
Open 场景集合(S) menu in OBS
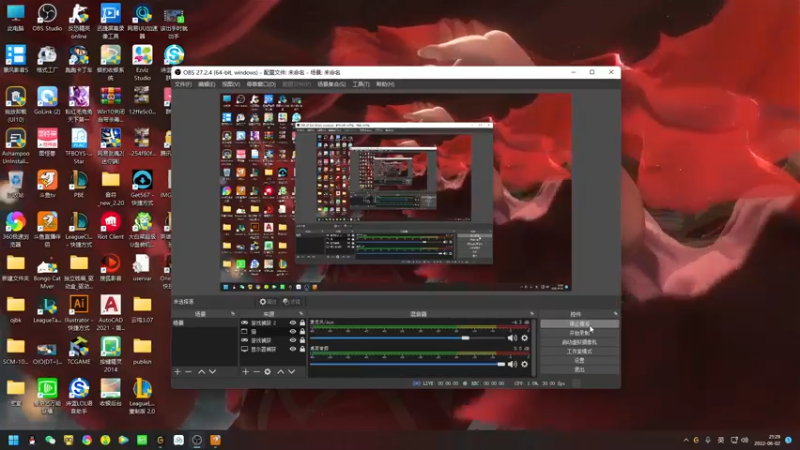332,84
